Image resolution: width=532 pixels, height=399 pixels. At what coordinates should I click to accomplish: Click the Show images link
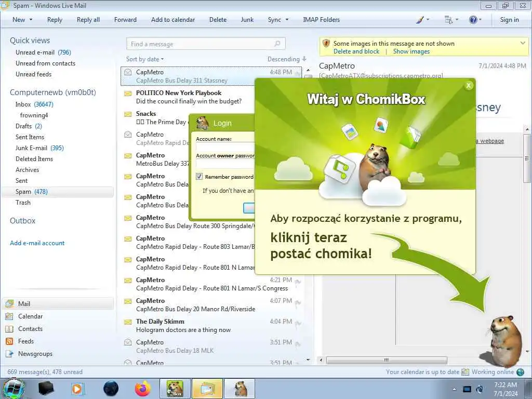(x=411, y=51)
